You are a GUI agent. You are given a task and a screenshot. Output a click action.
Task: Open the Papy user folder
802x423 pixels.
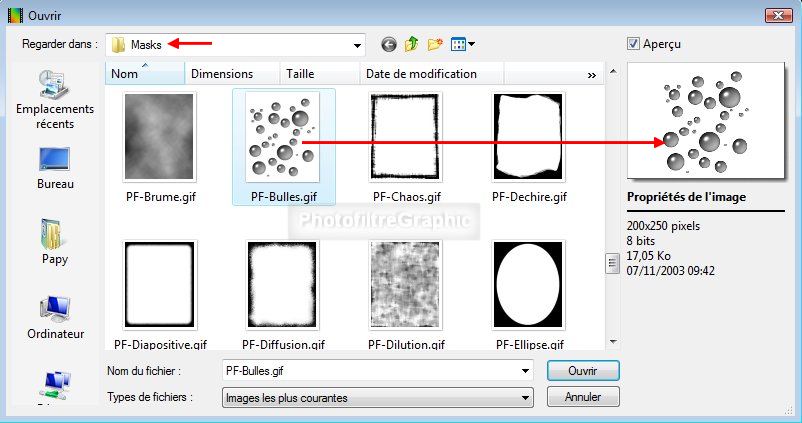(55, 242)
